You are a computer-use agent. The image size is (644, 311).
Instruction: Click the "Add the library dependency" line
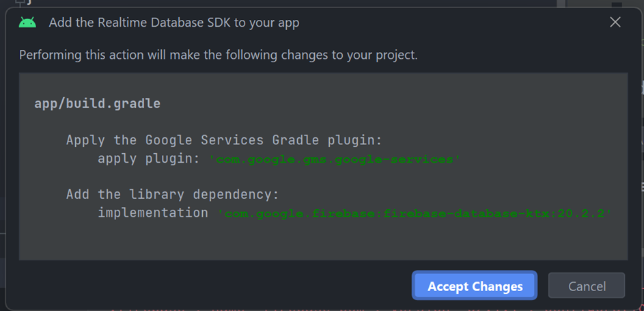pyautogui.click(x=173, y=194)
